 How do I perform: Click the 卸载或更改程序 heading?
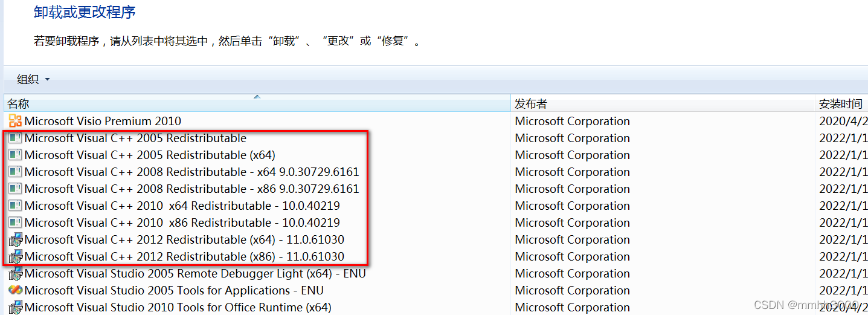[x=85, y=11]
